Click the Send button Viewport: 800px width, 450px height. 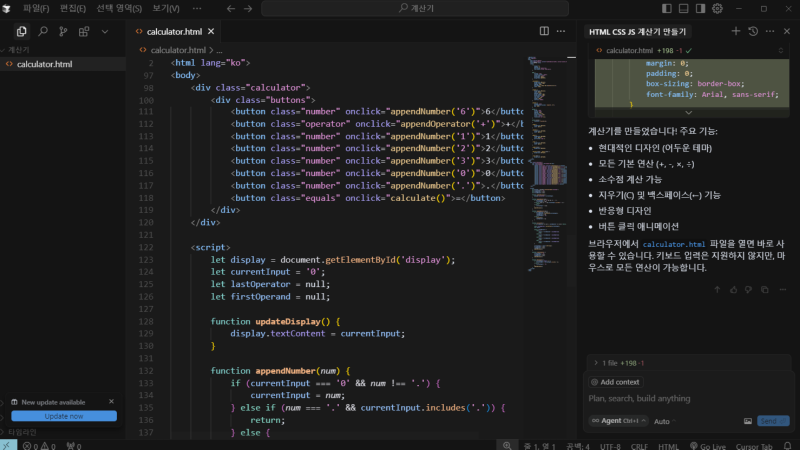tap(773, 421)
